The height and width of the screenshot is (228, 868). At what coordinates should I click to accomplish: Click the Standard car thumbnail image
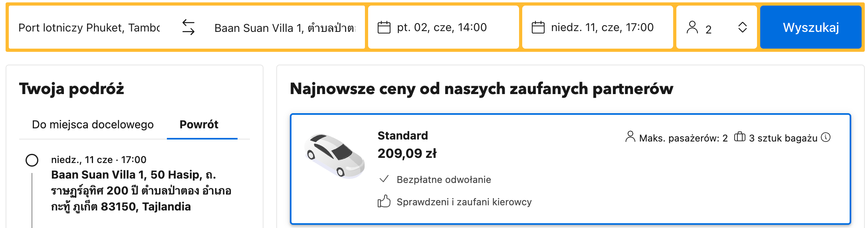click(x=335, y=156)
